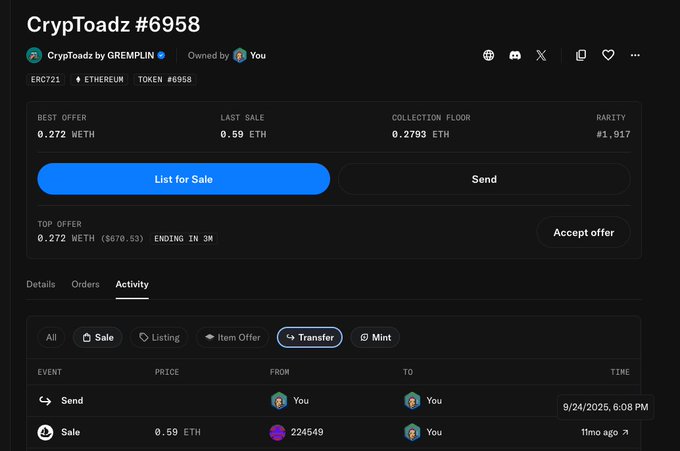
Task: Click the EVENT column header
Action: (49, 372)
